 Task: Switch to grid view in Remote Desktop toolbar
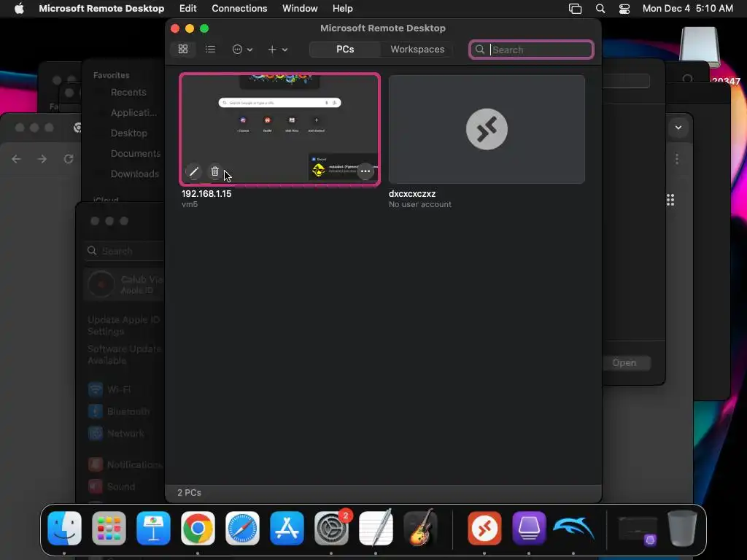pyautogui.click(x=183, y=49)
